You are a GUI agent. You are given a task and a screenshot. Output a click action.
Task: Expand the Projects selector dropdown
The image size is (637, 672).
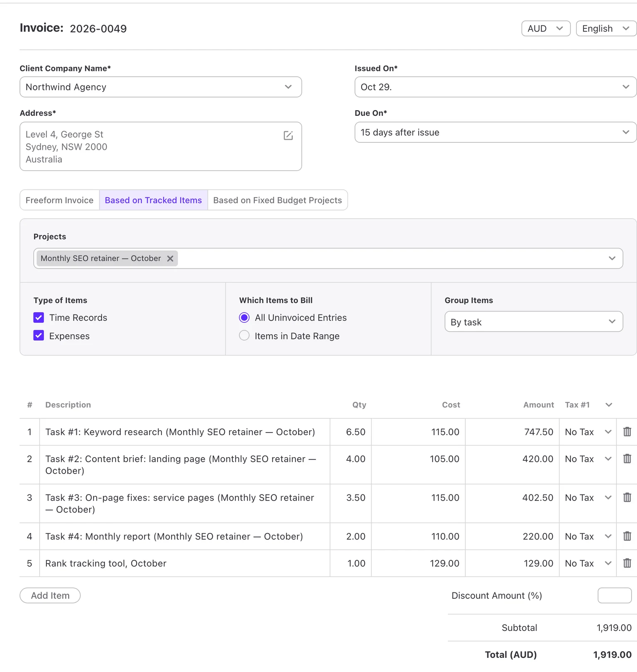612,258
